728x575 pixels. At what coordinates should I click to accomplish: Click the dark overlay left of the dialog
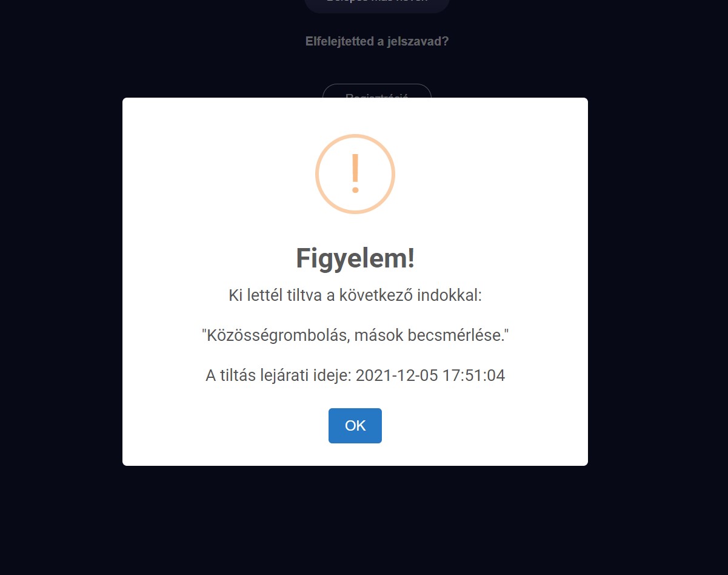coord(61,285)
